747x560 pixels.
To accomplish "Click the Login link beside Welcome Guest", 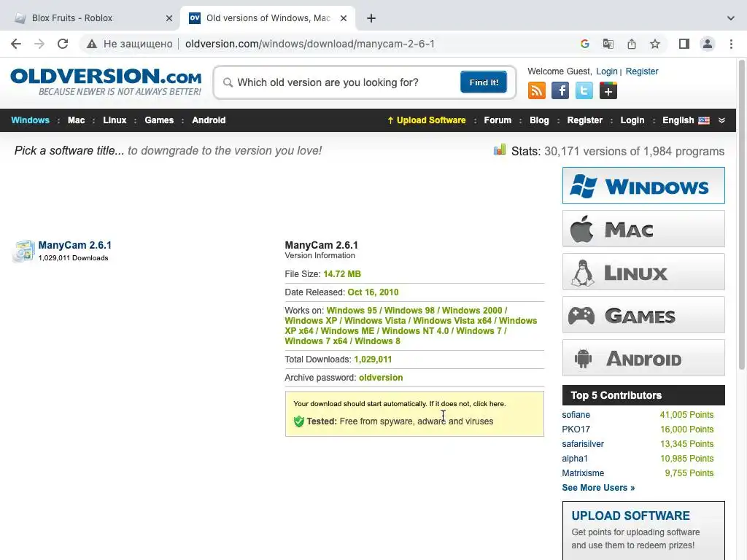I will [x=607, y=71].
